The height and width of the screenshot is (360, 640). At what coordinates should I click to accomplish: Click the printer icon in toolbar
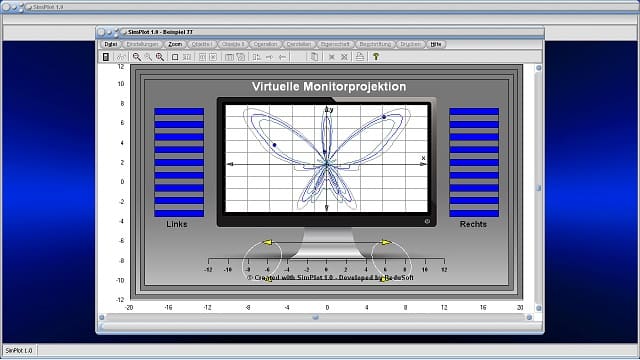point(360,57)
